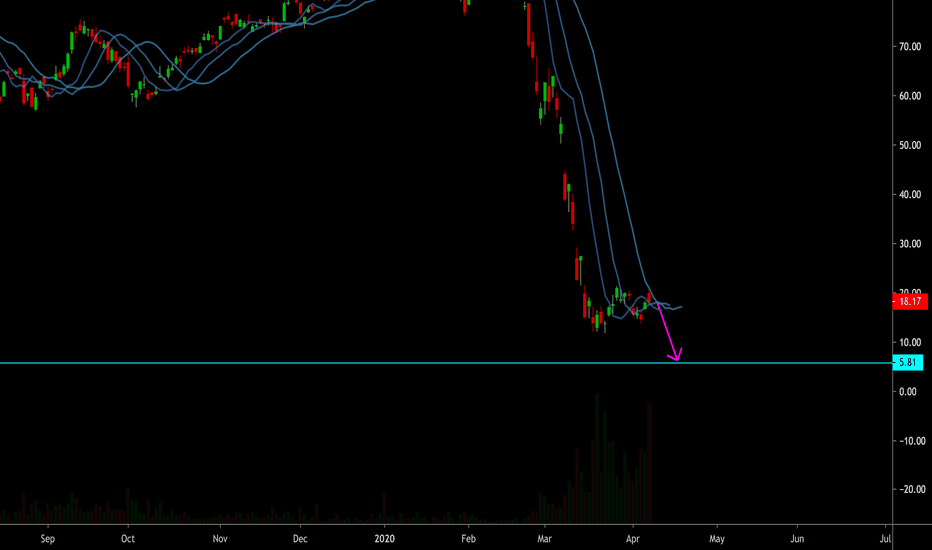
Task: Click the Jun label on time axis
Action: tap(797, 539)
